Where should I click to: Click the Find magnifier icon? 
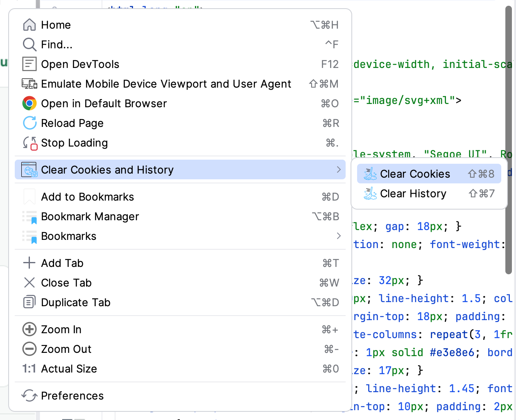29,45
